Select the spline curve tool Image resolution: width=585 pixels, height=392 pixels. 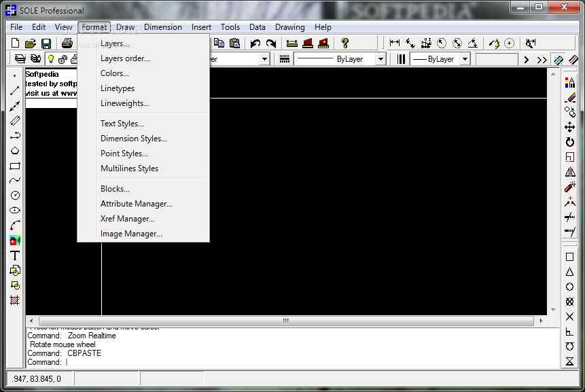(14, 181)
